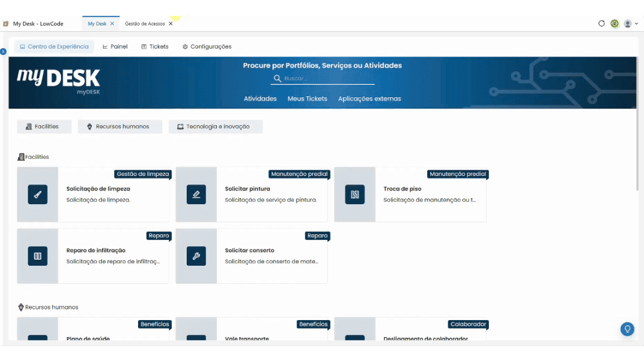Image resolution: width=644 pixels, height=362 pixels.
Task: Click the green round status icon
Action: pos(615,23)
